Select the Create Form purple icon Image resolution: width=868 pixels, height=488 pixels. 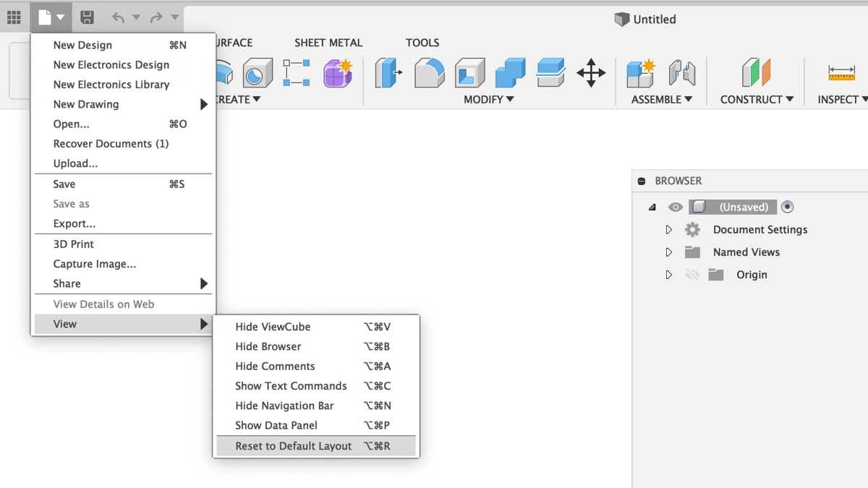tap(338, 73)
